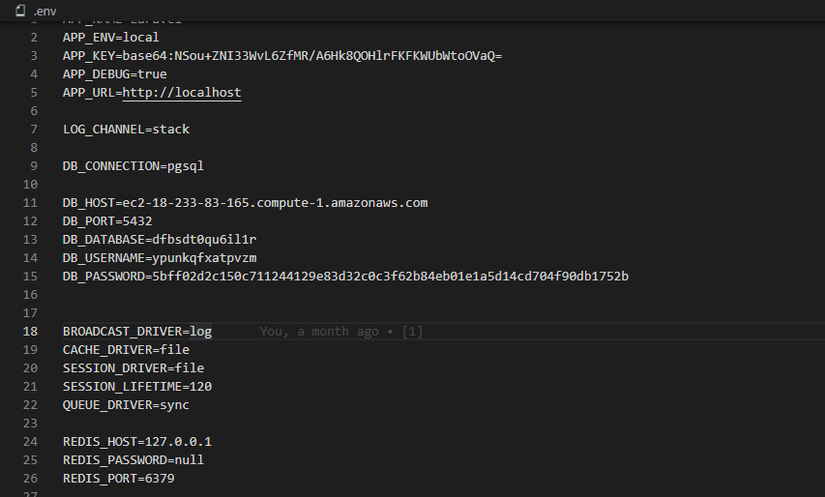Image resolution: width=825 pixels, height=497 pixels.
Task: Click on REDIS_HOST=127.0.0.1 line
Action: pos(137,441)
